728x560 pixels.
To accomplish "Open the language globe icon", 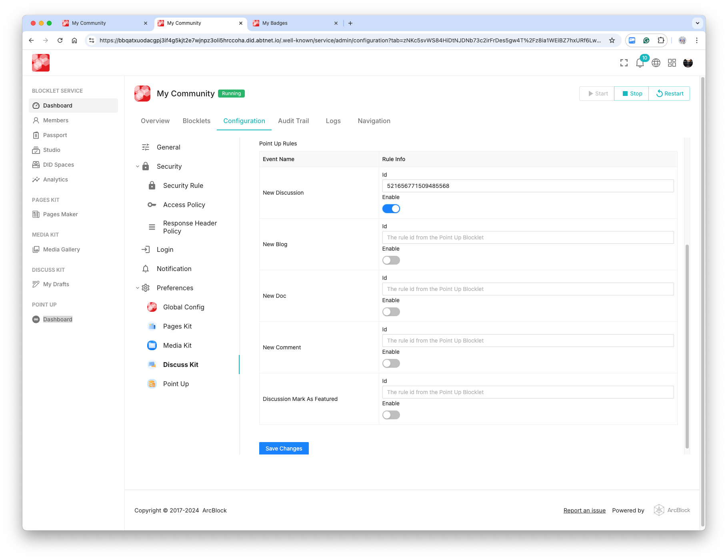I will (656, 63).
